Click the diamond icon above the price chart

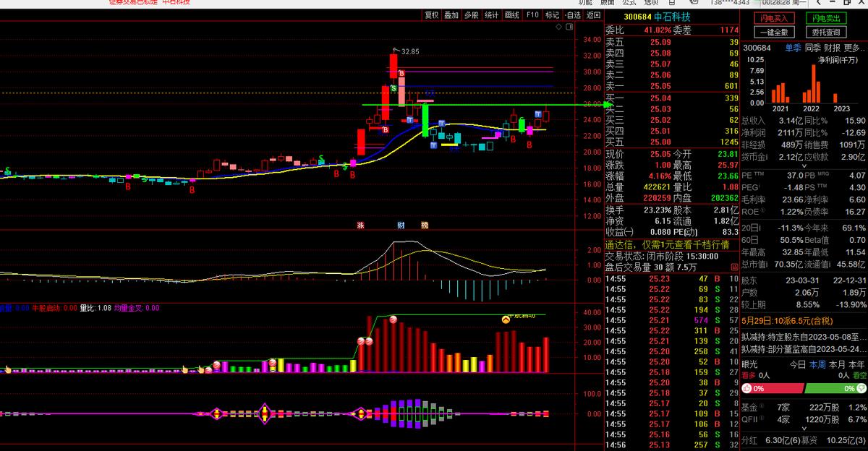pyautogui.click(x=558, y=26)
